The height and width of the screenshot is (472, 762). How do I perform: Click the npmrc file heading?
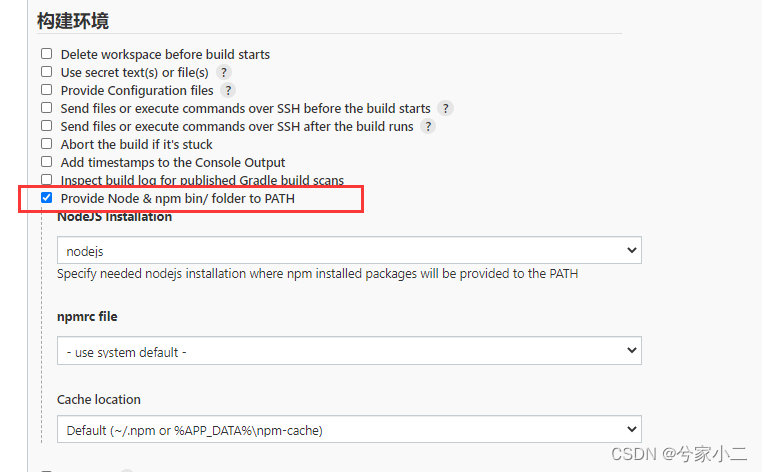click(x=87, y=316)
